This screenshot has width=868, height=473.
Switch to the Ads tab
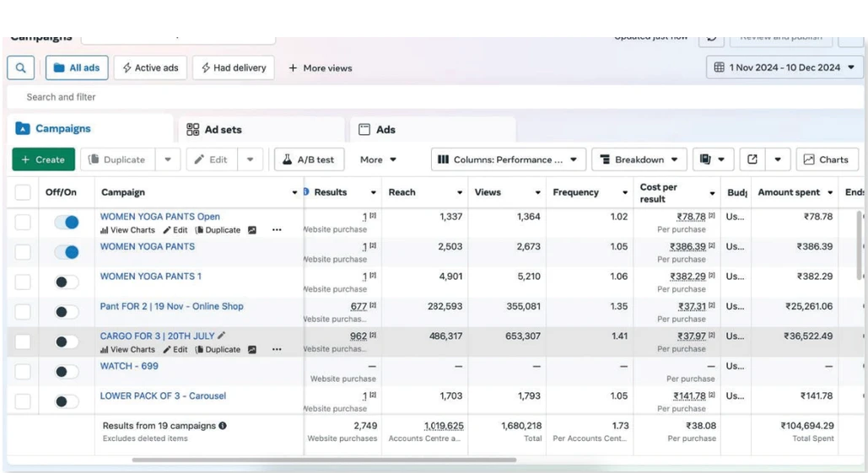click(x=434, y=130)
